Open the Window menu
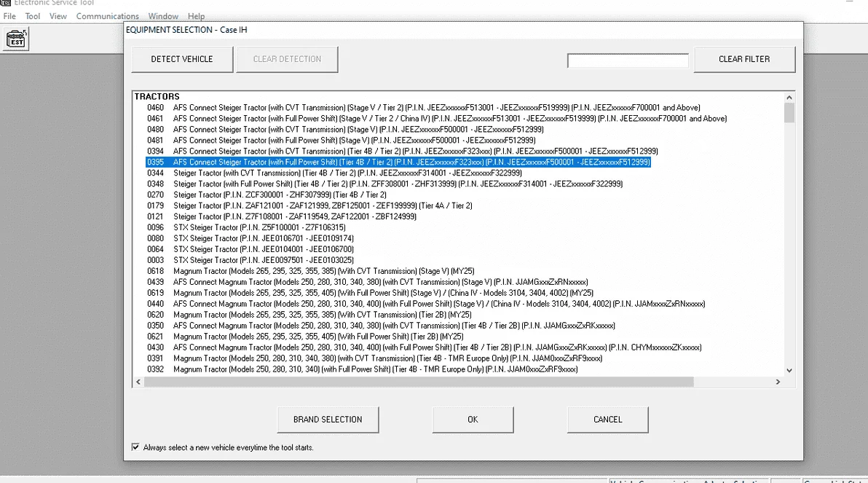This screenshot has height=483, width=868. [163, 16]
